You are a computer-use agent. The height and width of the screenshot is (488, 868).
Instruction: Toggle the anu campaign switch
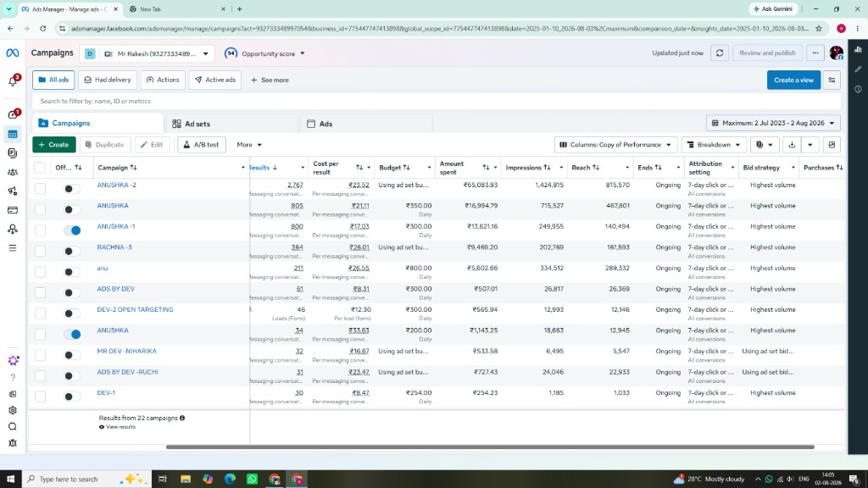(x=71, y=272)
